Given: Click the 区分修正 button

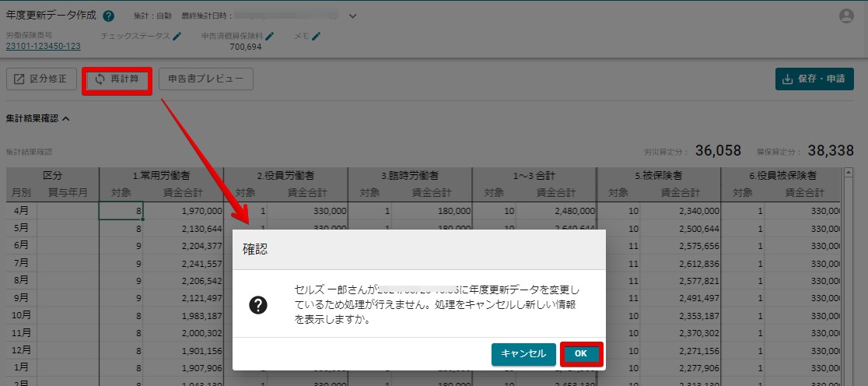Looking at the screenshot, I should (x=40, y=79).
